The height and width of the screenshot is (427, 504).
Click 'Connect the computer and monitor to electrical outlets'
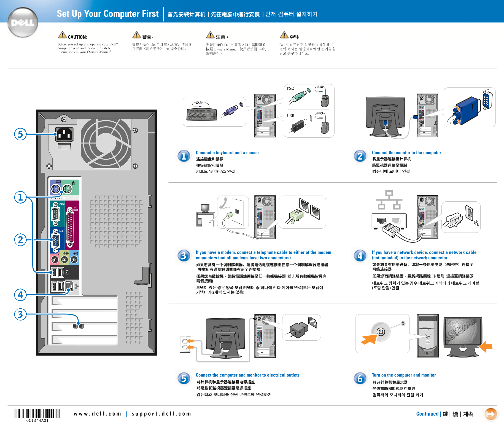coord(247,375)
